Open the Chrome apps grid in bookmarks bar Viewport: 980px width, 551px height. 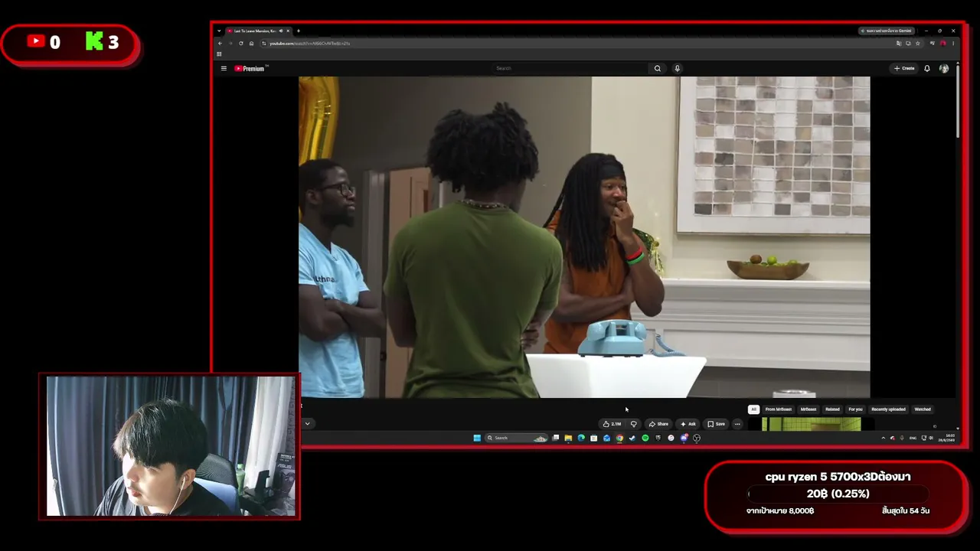pos(219,54)
